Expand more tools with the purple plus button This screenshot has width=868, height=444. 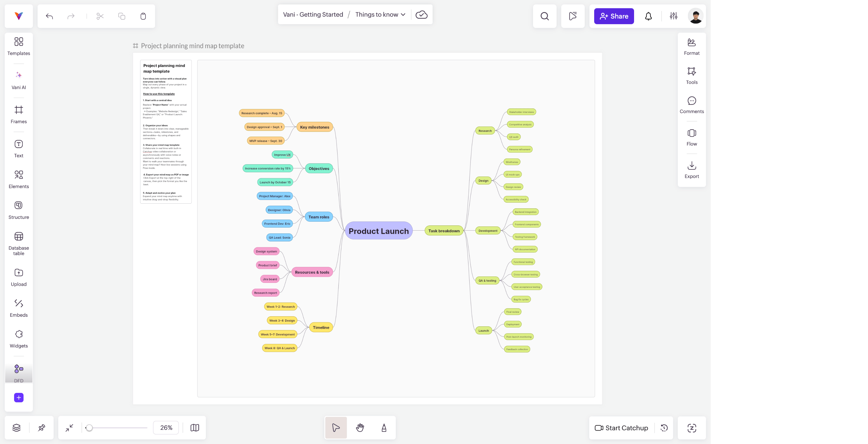click(x=19, y=397)
